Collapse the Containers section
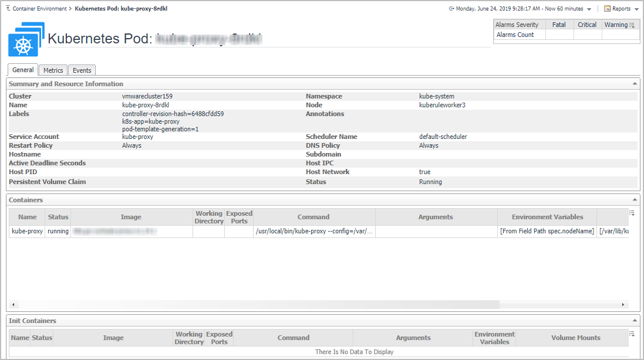644x360 pixels. point(635,200)
